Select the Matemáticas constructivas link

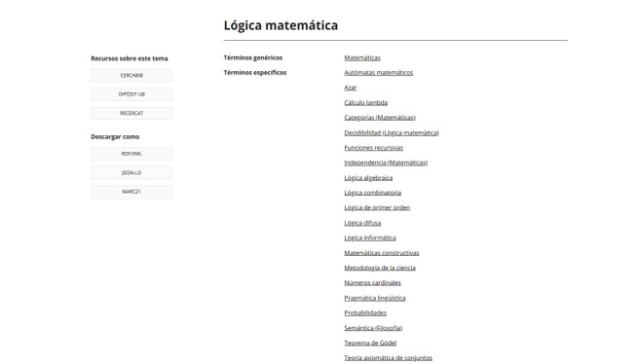(x=382, y=253)
